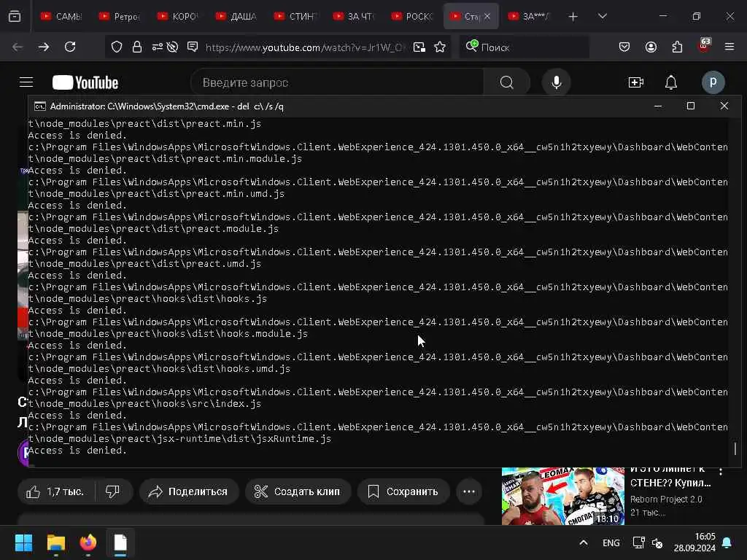The height and width of the screenshot is (560, 747).
Task: Open a new browser tab
Action: click(573, 17)
